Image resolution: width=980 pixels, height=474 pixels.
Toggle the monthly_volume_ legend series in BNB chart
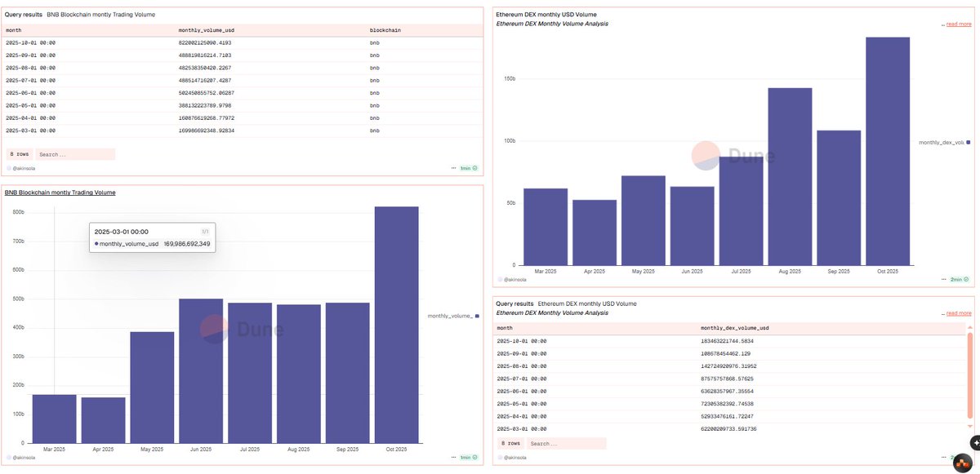tap(452, 315)
